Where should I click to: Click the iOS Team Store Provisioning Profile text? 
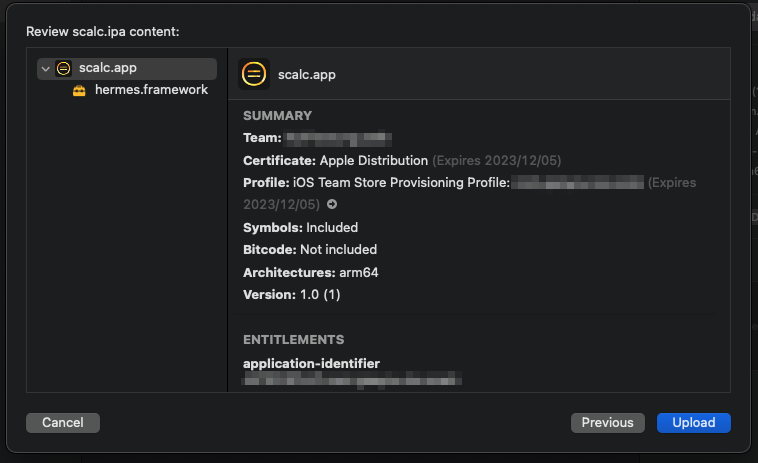click(401, 183)
